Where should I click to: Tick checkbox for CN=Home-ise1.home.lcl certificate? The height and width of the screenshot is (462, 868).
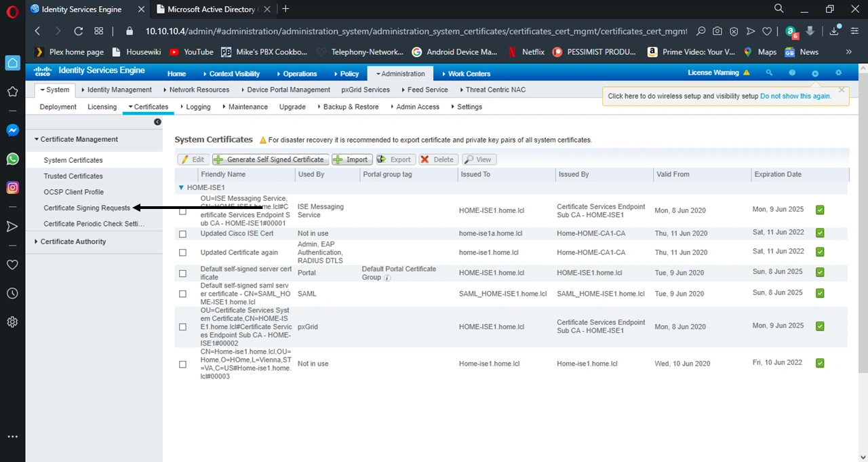click(182, 364)
